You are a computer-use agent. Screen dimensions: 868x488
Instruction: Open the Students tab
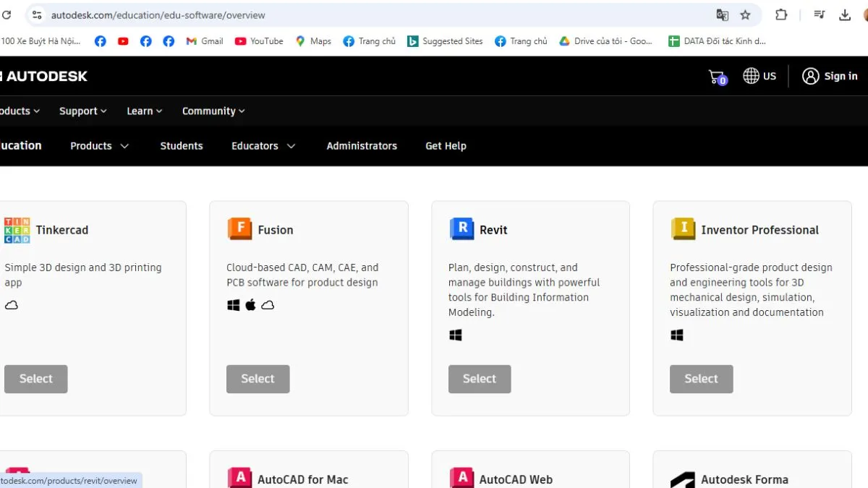click(x=182, y=146)
